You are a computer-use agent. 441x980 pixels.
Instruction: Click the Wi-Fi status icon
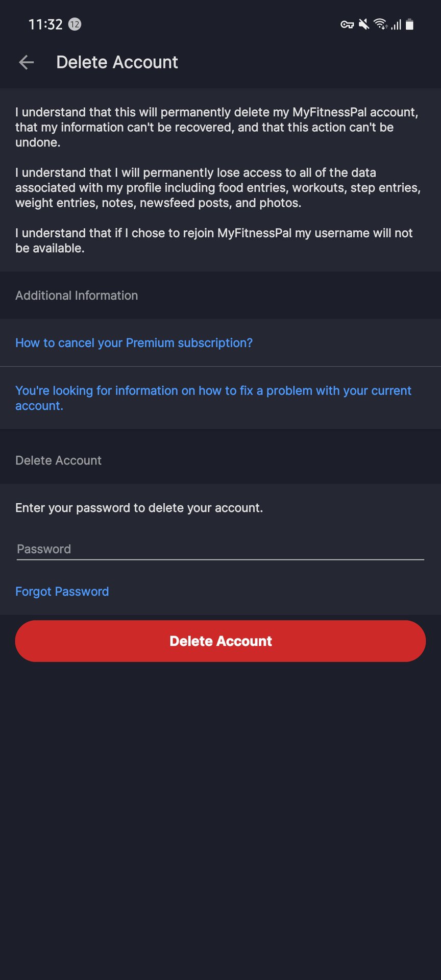click(380, 24)
